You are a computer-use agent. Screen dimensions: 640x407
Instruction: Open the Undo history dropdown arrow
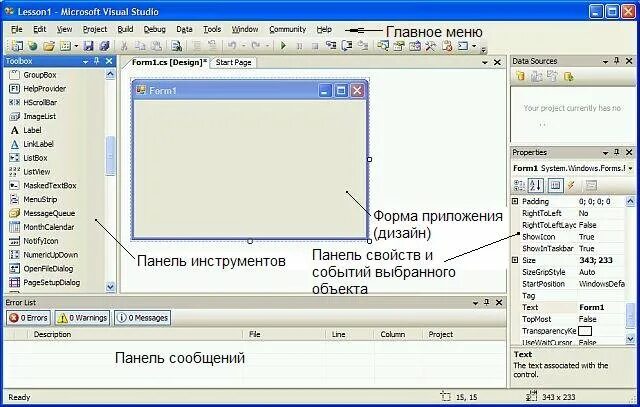(243, 46)
